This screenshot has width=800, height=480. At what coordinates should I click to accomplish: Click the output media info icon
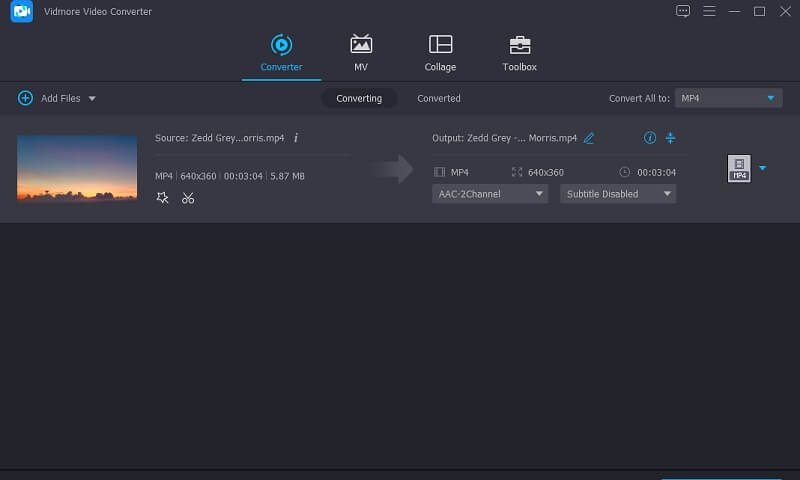[x=649, y=138]
